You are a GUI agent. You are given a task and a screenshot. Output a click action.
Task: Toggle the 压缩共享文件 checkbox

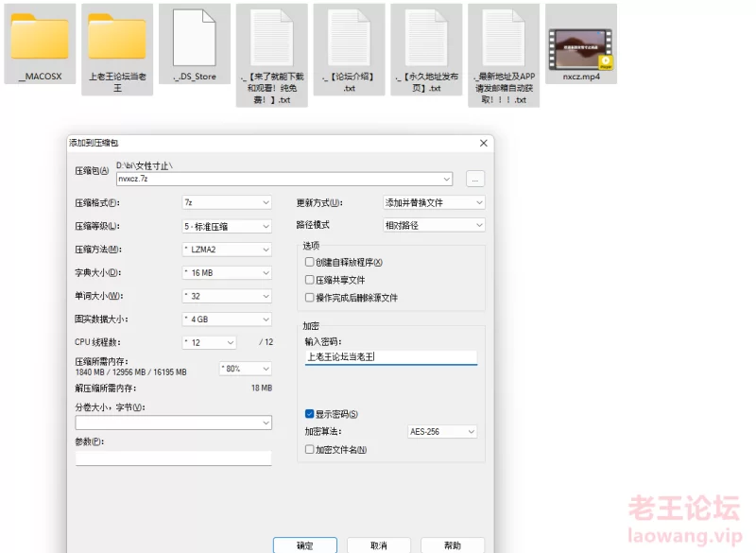(309, 280)
